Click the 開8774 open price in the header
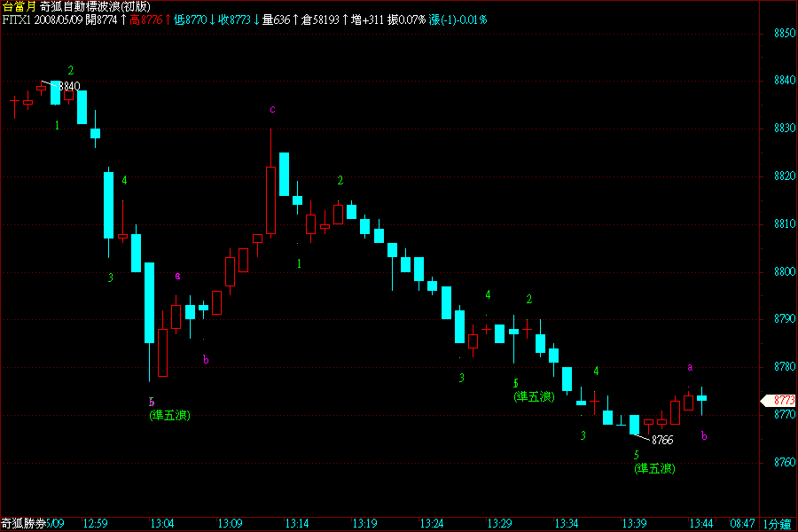This screenshot has height=532, width=798. coord(101,20)
